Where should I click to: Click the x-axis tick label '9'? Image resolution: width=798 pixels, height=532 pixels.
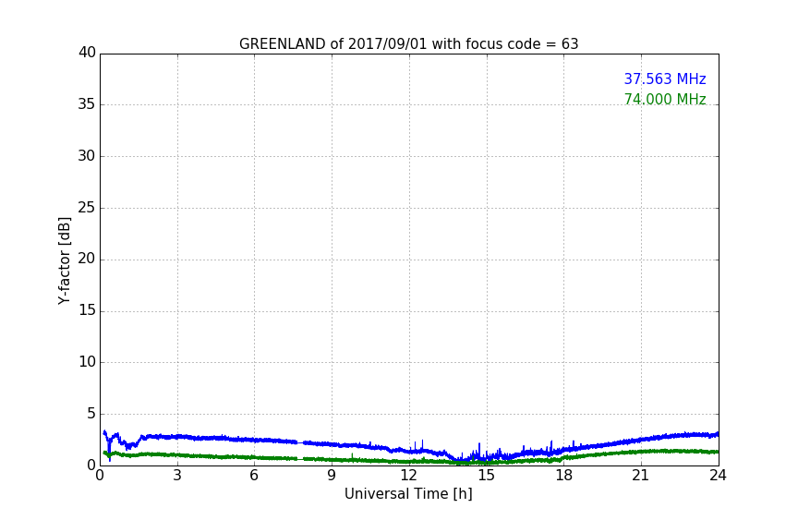[x=332, y=476]
